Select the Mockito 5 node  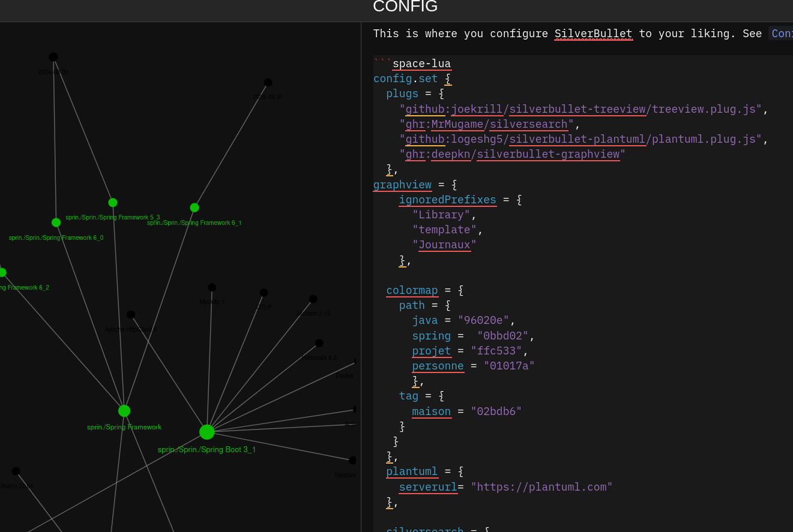[x=212, y=287]
